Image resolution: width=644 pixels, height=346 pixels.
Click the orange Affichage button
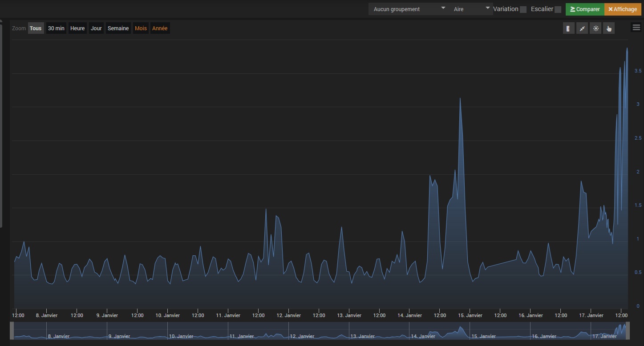623,9
